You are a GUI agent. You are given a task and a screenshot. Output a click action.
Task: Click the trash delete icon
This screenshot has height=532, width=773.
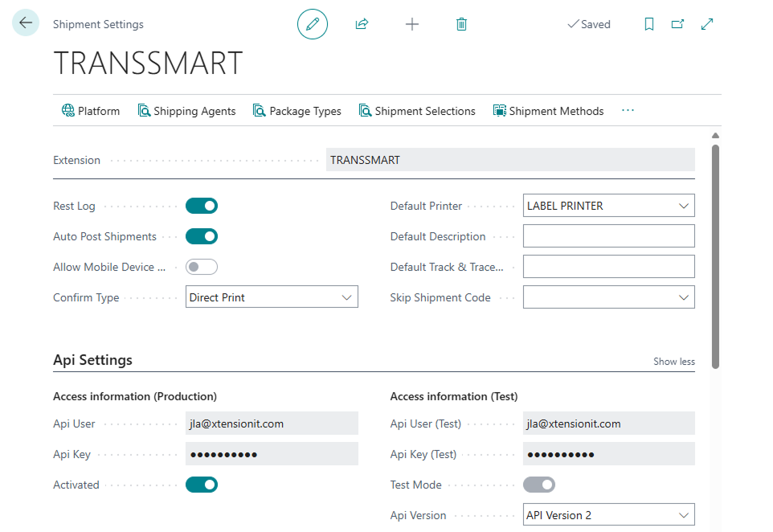(461, 24)
